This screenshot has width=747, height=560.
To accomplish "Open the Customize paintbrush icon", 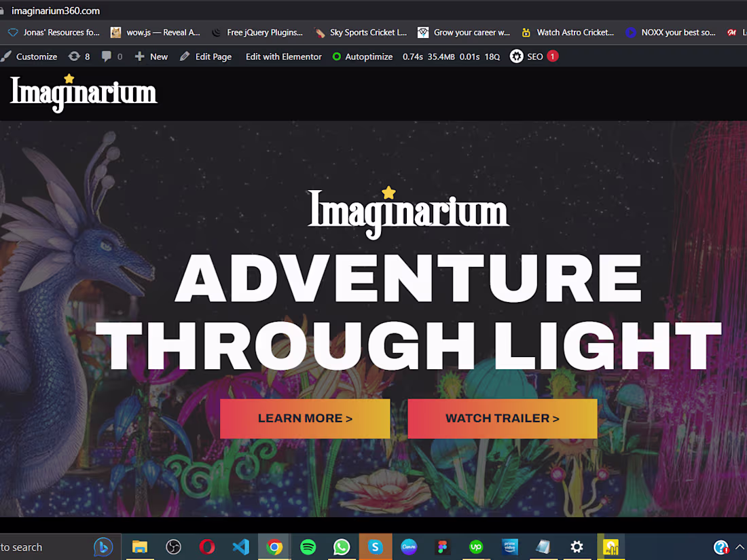I will pos(7,56).
